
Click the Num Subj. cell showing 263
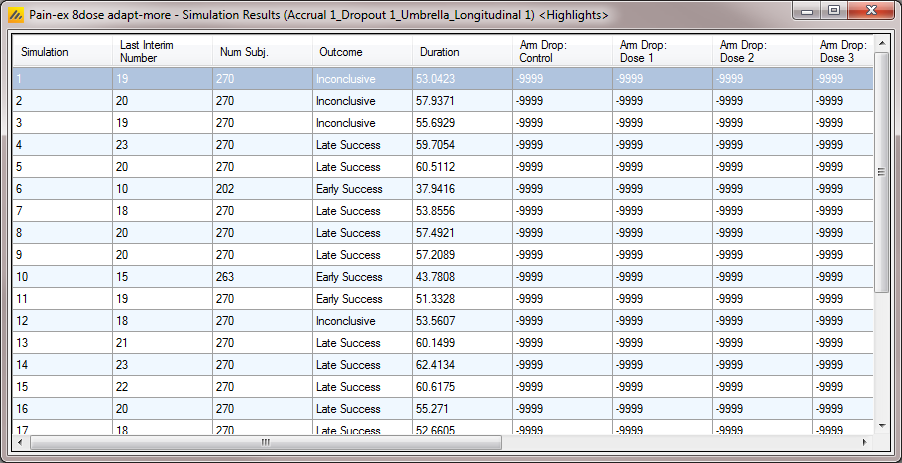tap(262, 277)
